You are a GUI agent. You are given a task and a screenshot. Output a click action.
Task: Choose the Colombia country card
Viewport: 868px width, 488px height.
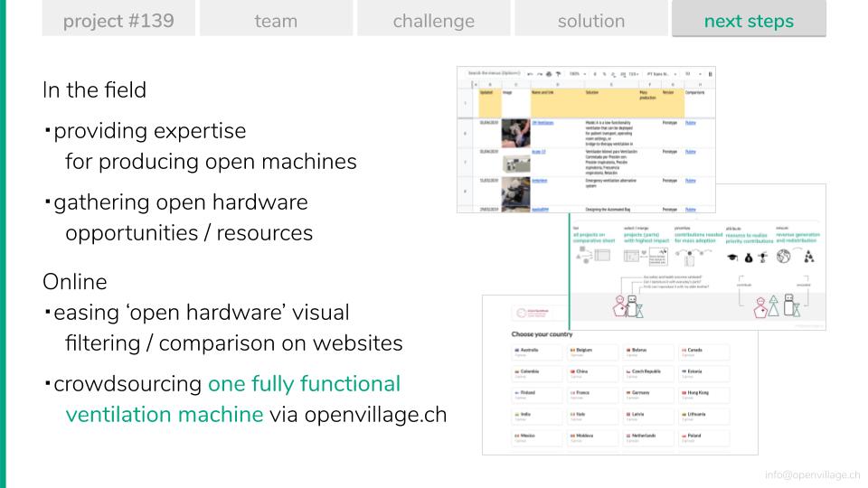(536, 373)
